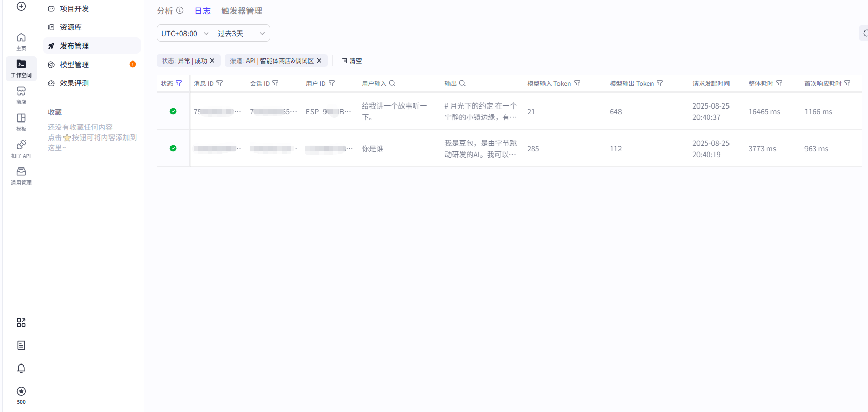
Task: Click the 清空 clear filters button
Action: [352, 60]
